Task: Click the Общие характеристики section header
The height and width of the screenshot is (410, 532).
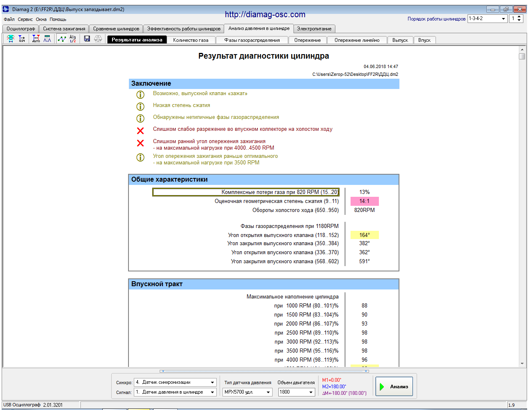Action: click(x=264, y=180)
